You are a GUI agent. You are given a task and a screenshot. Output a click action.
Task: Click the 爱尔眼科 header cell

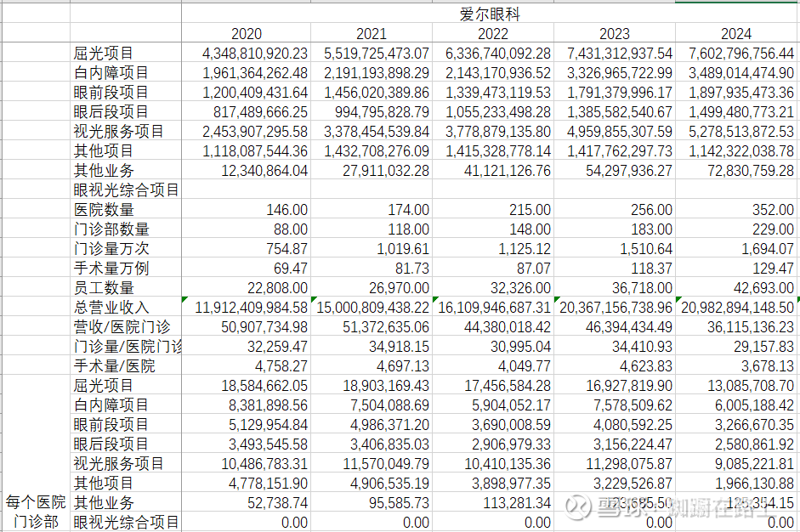(491, 14)
